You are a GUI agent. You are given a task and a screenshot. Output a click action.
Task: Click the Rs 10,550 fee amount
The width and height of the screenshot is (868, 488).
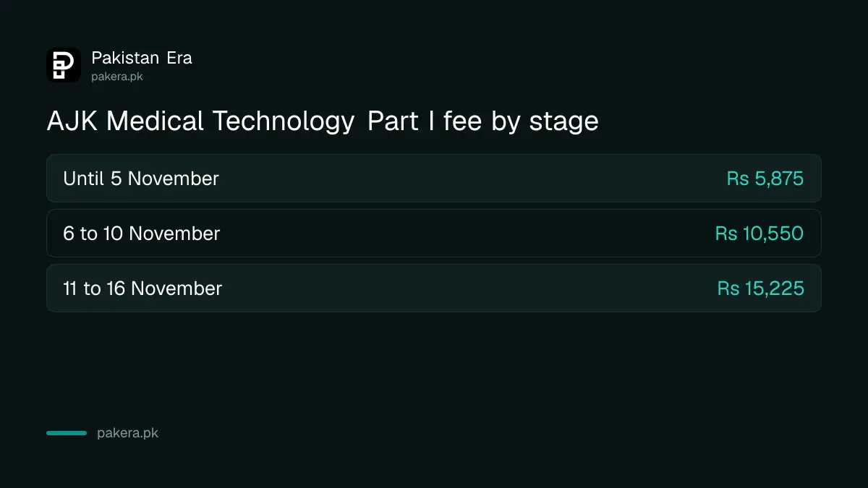tap(759, 234)
